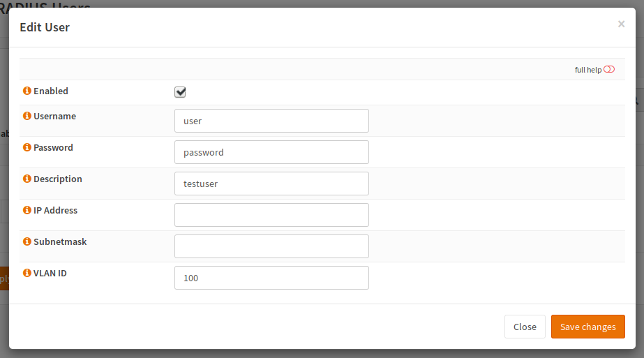Viewport: 644px width, 358px height.
Task: Click info icon beside Username label
Action: tap(27, 117)
